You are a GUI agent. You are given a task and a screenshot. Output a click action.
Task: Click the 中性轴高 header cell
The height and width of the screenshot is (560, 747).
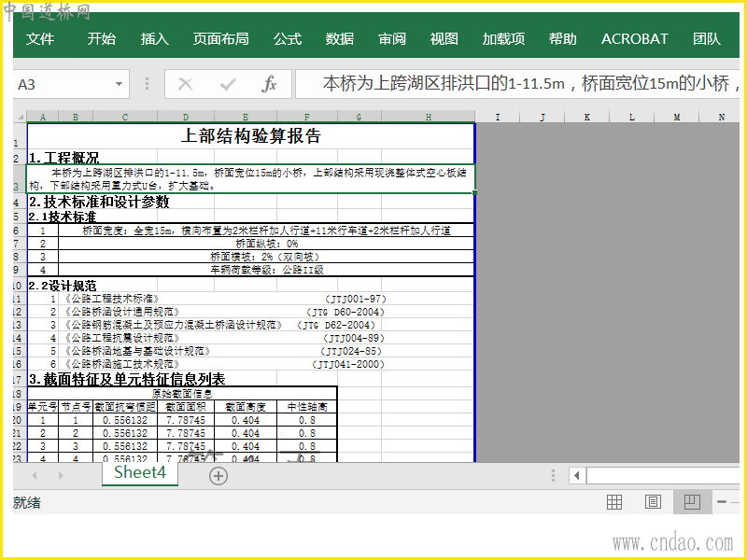[x=307, y=407]
